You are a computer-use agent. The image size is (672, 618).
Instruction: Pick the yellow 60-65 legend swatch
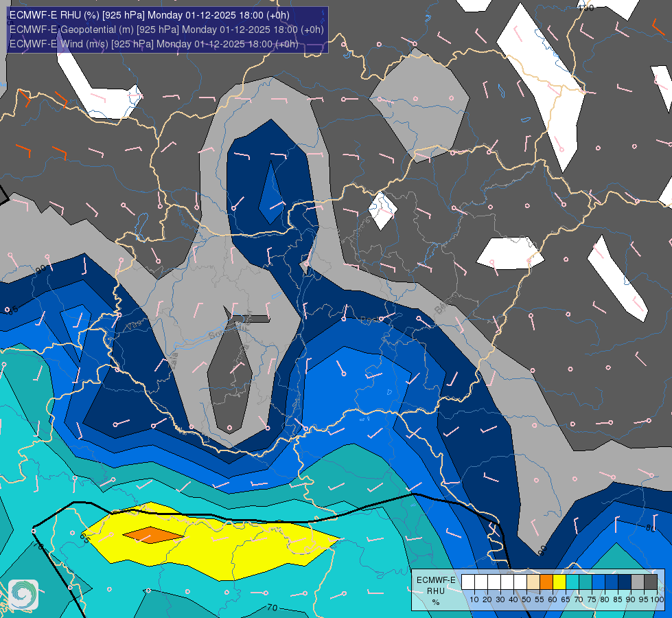click(559, 582)
